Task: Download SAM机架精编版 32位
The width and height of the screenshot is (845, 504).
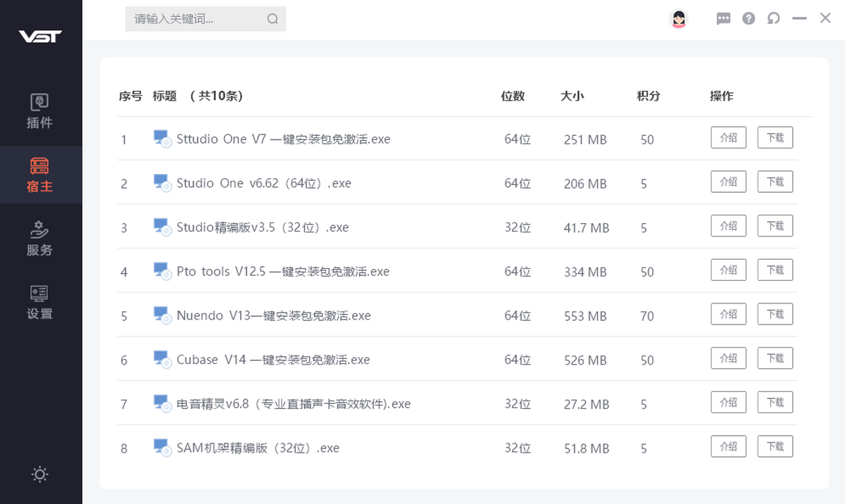Action: pyautogui.click(x=775, y=446)
